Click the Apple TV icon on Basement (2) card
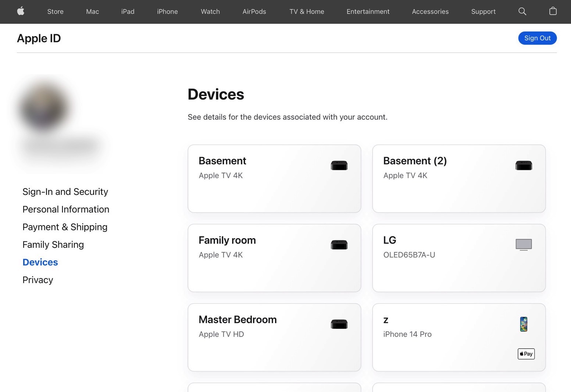This screenshot has width=571, height=392. (524, 165)
